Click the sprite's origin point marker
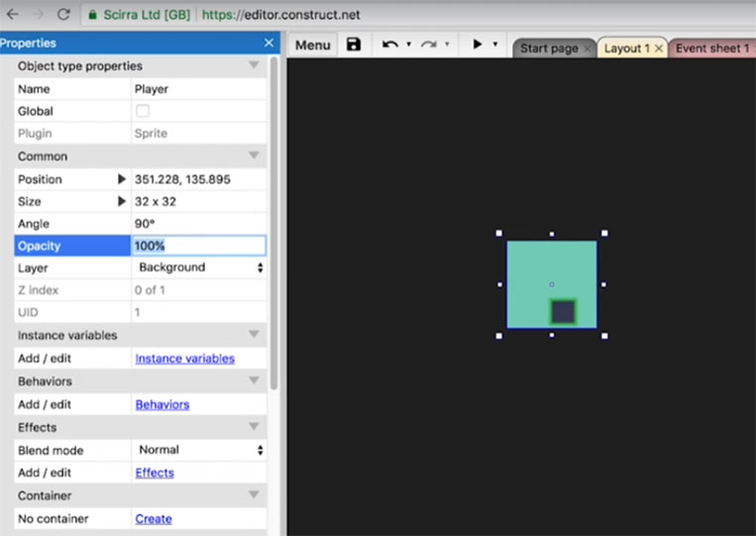This screenshot has width=756, height=536. 552,284
